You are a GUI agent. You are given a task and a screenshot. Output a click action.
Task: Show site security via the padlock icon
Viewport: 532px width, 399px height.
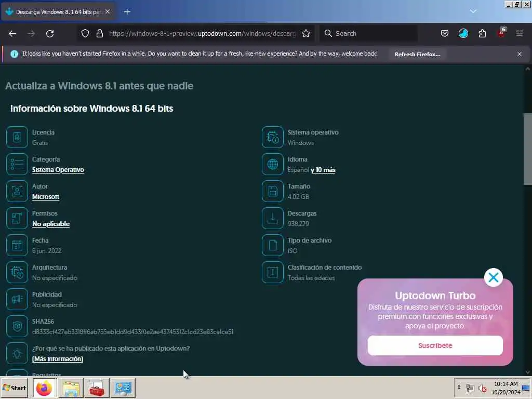(x=99, y=34)
